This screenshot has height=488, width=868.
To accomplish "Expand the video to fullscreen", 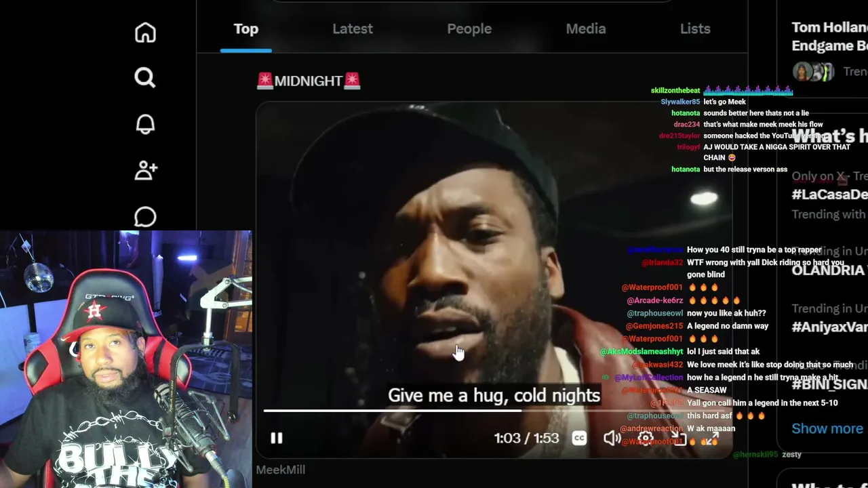I will tap(711, 439).
